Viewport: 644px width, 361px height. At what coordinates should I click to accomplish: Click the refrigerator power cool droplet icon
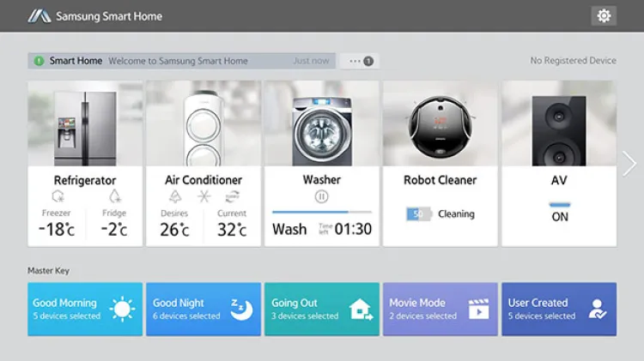pos(114,196)
